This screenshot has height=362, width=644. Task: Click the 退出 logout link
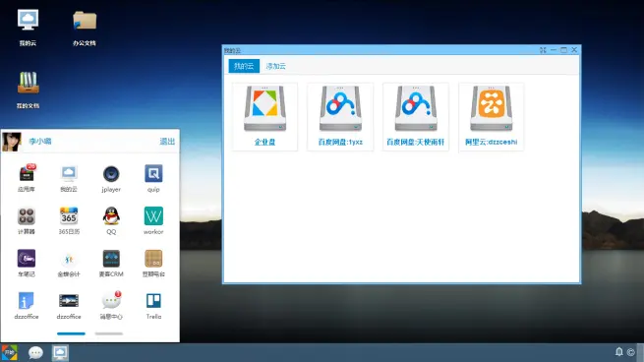pyautogui.click(x=167, y=142)
